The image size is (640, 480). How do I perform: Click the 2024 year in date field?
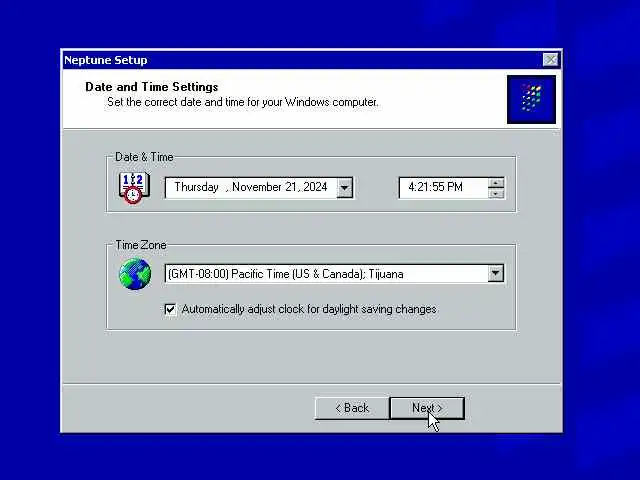point(315,187)
